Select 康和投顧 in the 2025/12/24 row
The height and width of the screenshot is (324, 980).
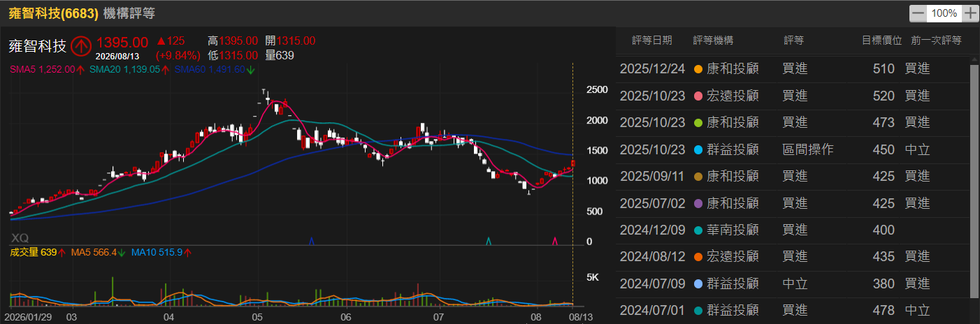733,70
